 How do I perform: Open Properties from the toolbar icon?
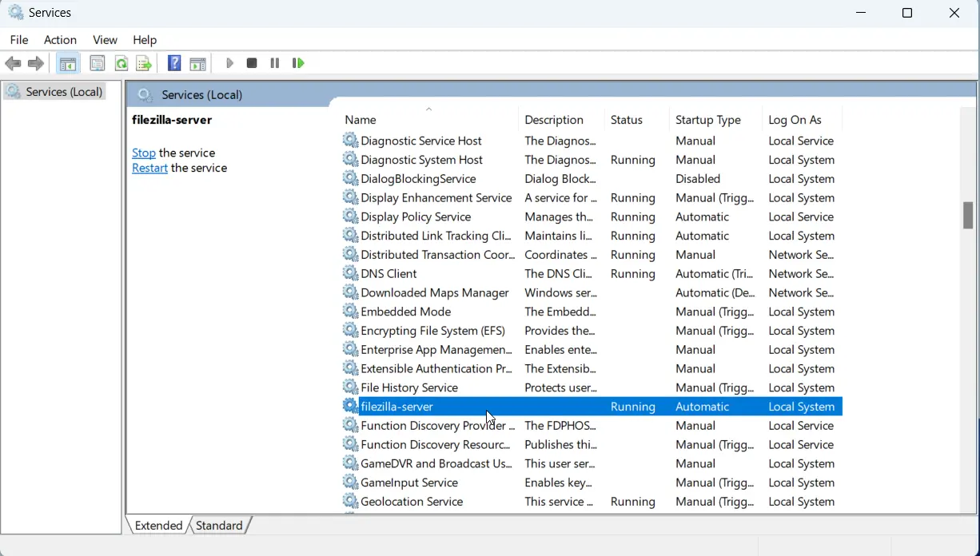(98, 63)
